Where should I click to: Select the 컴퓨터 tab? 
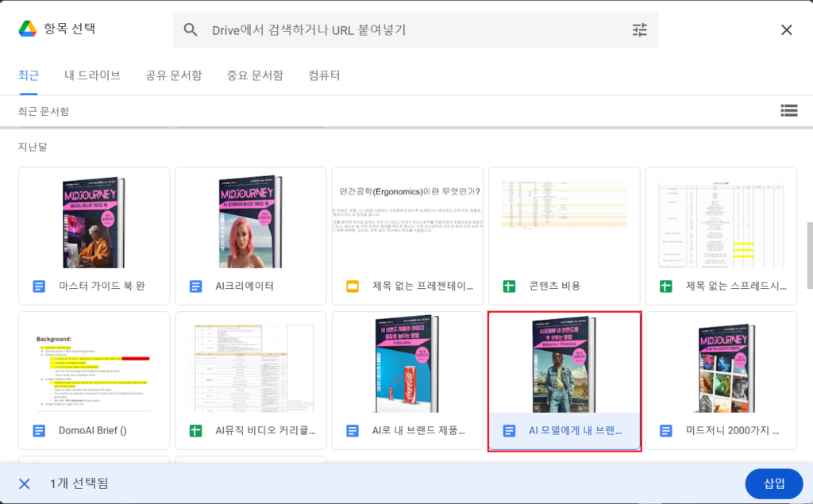[324, 75]
